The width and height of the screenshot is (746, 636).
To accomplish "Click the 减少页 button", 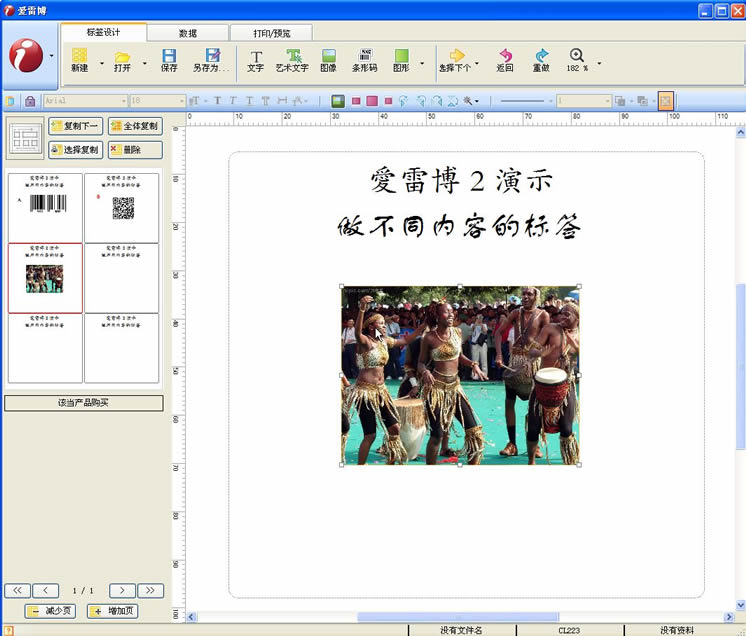I will tap(50, 611).
